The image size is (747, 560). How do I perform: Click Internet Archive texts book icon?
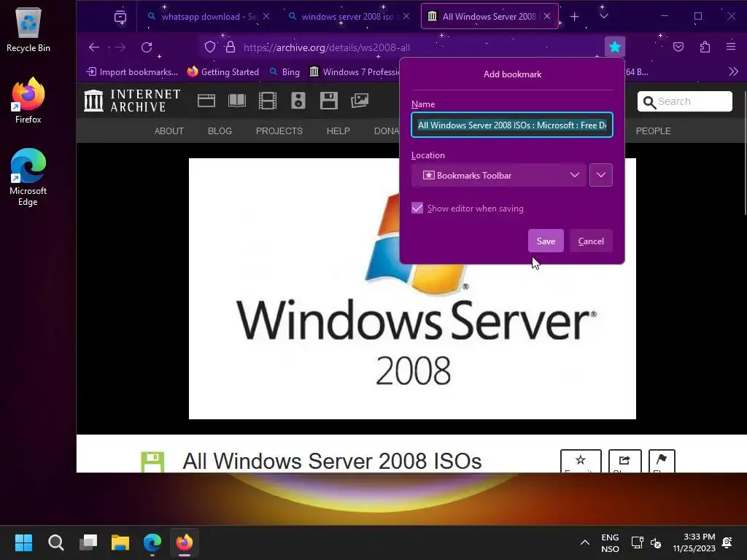237,101
